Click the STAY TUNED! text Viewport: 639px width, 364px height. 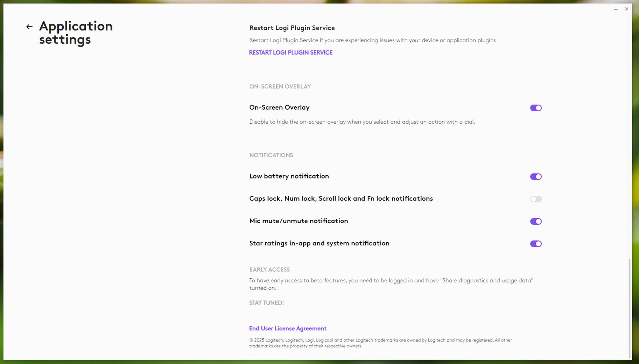pyautogui.click(x=266, y=303)
